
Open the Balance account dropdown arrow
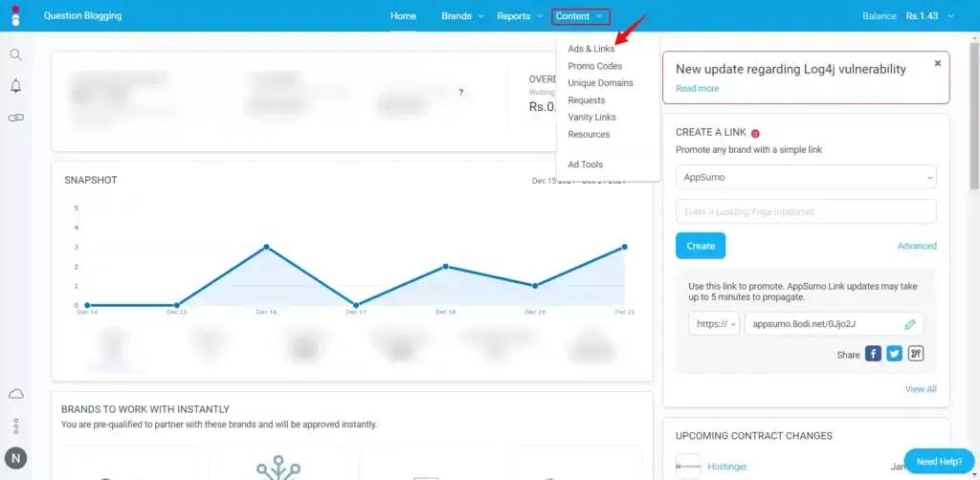(951, 16)
